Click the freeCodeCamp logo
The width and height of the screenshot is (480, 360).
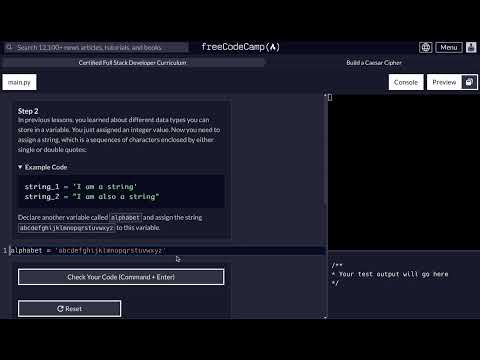pos(240,47)
